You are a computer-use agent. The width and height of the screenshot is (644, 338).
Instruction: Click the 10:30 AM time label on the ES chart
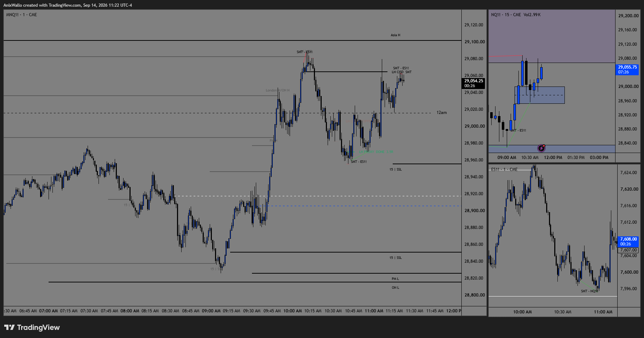[x=563, y=312]
